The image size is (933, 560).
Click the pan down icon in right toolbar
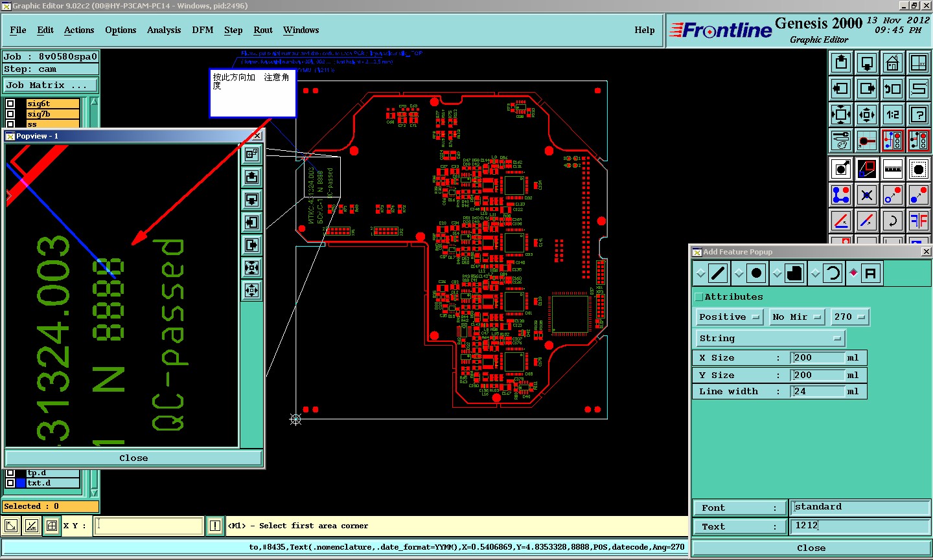(x=867, y=63)
